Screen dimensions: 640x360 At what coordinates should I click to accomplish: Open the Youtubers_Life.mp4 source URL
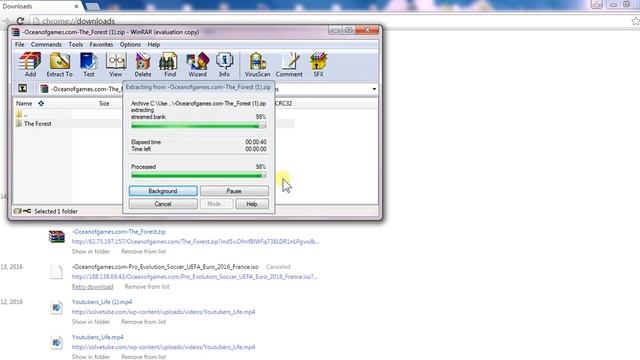point(163,347)
